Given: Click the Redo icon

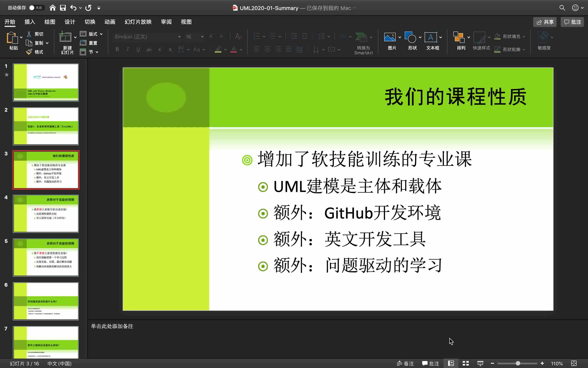Looking at the screenshot, I should [88, 8].
